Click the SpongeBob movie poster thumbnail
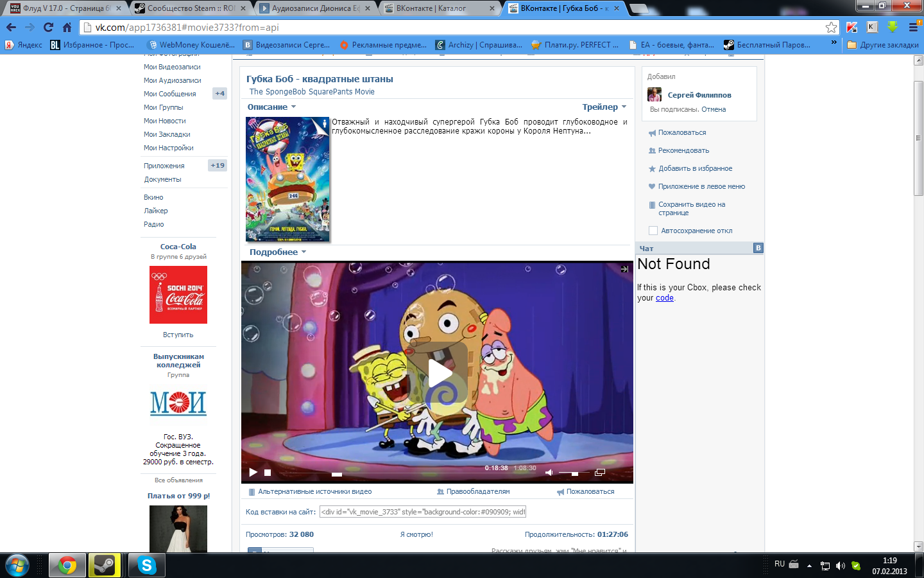The height and width of the screenshot is (578, 924). (x=287, y=179)
